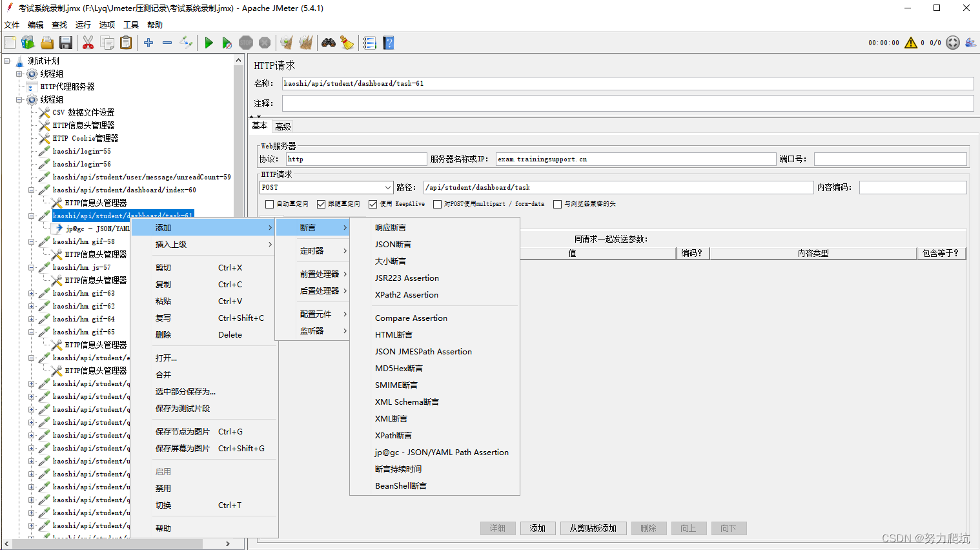Choose 响应断言 from assertion submenu
Viewport: 980px width, 550px height.
point(391,227)
